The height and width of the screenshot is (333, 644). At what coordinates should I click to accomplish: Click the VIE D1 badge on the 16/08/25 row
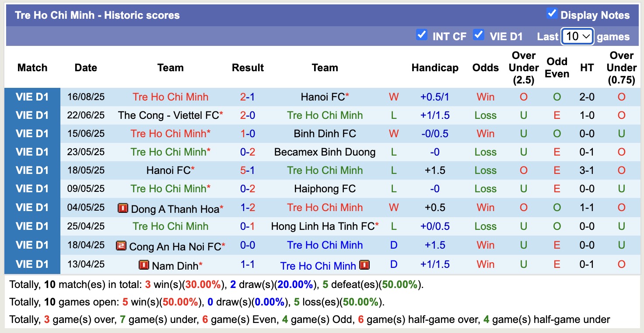point(33,97)
